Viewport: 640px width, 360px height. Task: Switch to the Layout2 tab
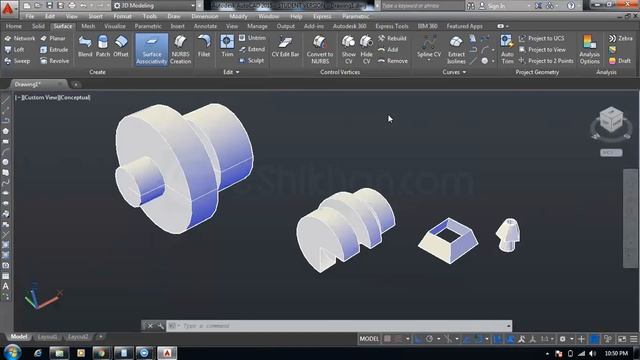78,337
